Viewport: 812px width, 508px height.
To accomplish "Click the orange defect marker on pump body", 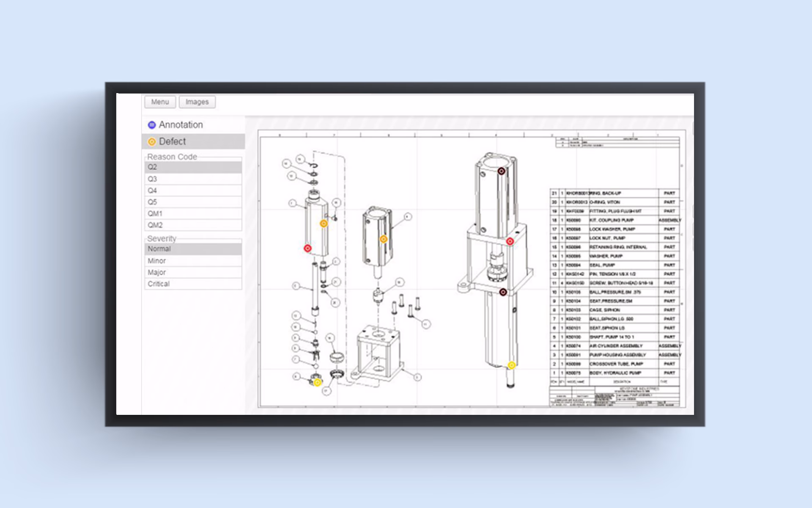I will point(324,224).
